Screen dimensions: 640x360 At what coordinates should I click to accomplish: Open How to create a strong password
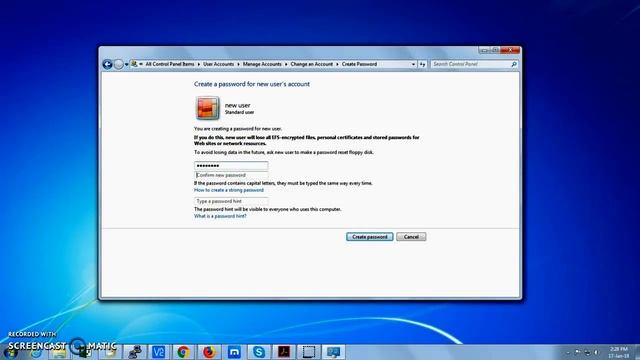229,190
